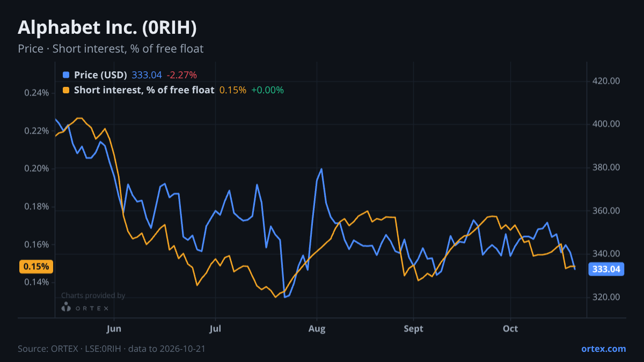Click the 360.00 right axis label
644x362 pixels.
(606, 211)
